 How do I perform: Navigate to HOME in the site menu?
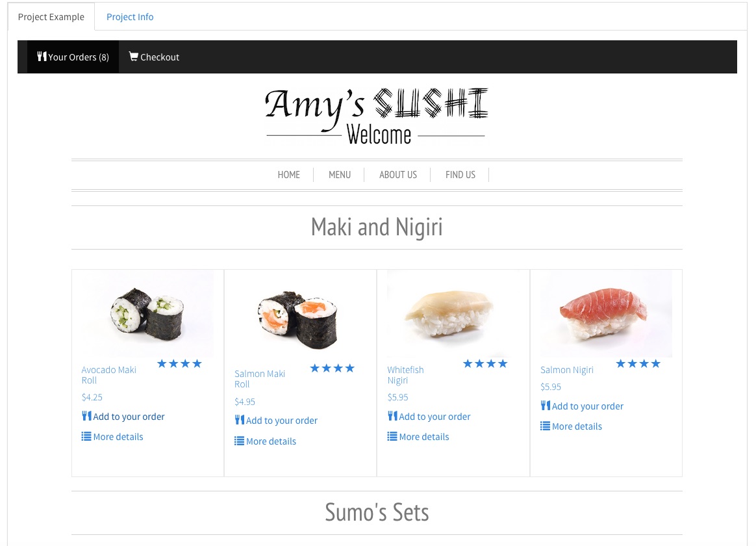point(289,175)
